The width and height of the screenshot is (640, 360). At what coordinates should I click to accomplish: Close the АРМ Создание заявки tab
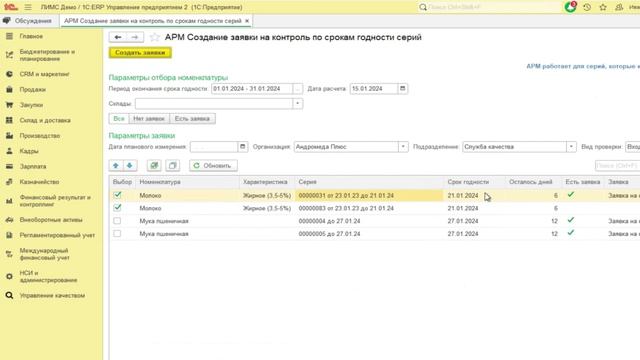click(247, 21)
